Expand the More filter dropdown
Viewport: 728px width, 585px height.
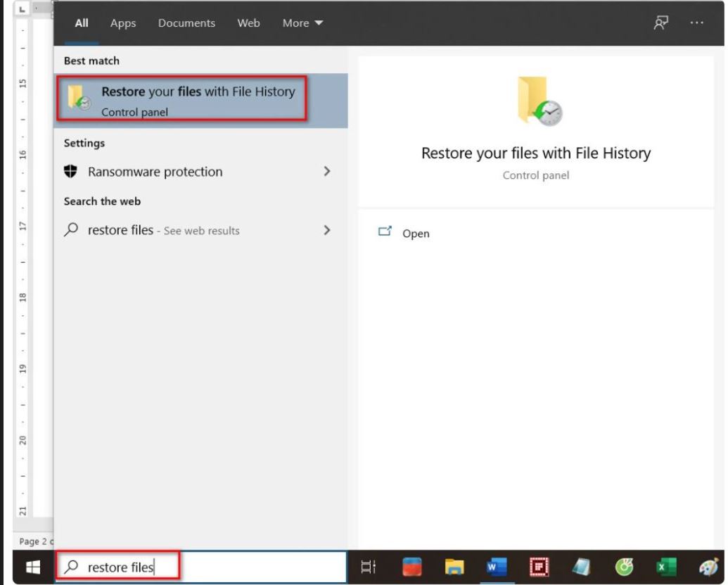(302, 23)
